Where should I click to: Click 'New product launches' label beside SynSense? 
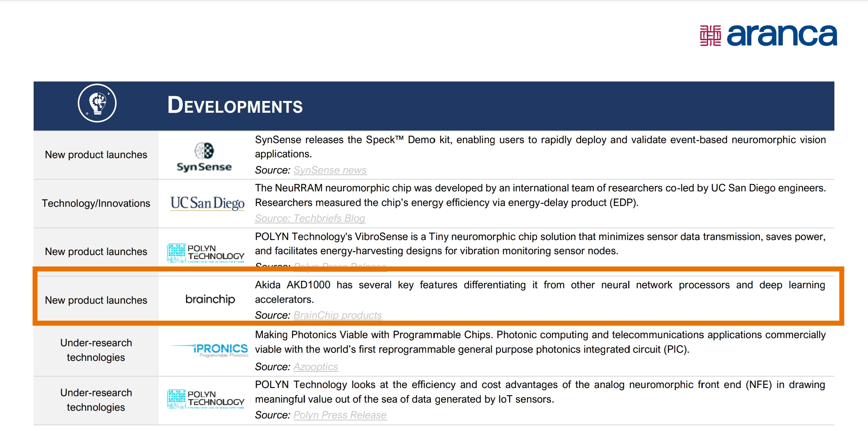click(96, 155)
